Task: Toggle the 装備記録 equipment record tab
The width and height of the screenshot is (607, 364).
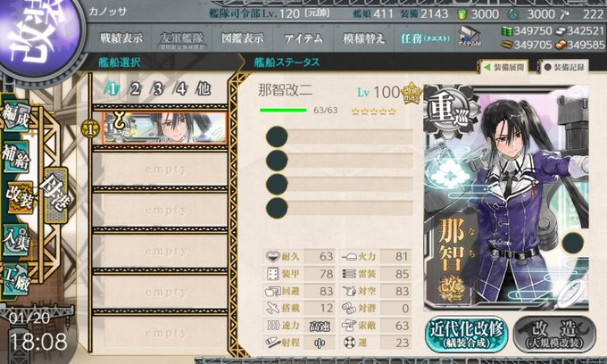Action: tap(564, 67)
